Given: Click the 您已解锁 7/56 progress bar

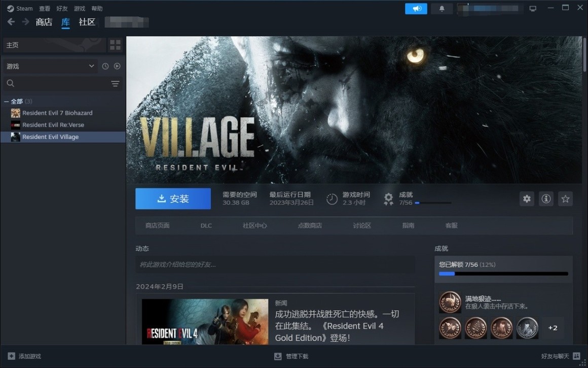Looking at the screenshot, I should click(503, 274).
